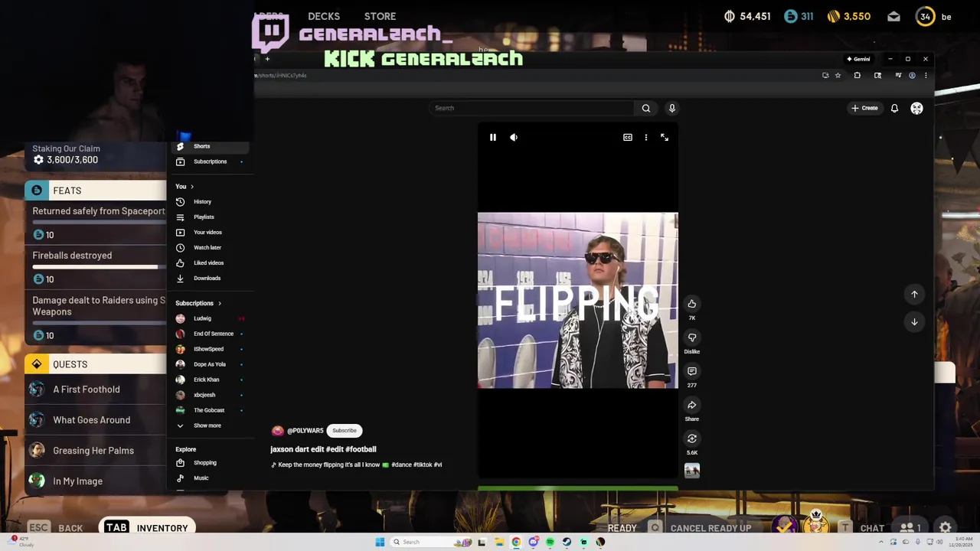Activate YouTube voice search microphone
The height and width of the screenshot is (551, 980).
click(x=672, y=109)
